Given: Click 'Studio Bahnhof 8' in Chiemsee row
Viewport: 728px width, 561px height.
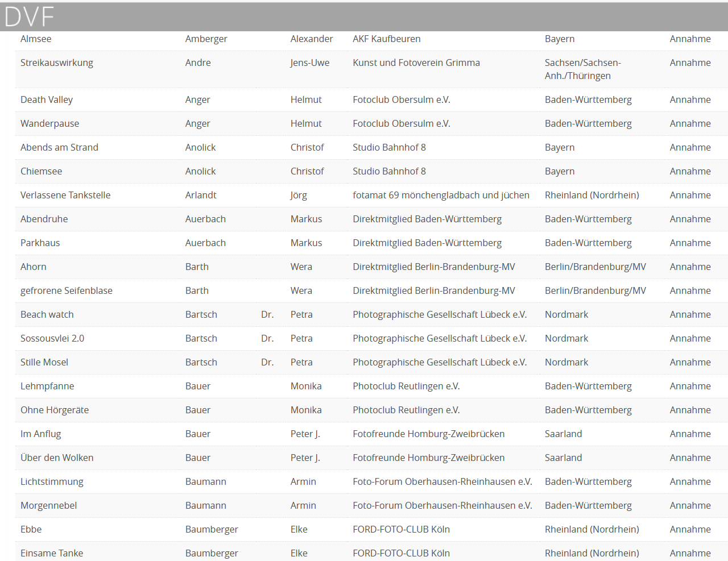Looking at the screenshot, I should pos(389,171).
